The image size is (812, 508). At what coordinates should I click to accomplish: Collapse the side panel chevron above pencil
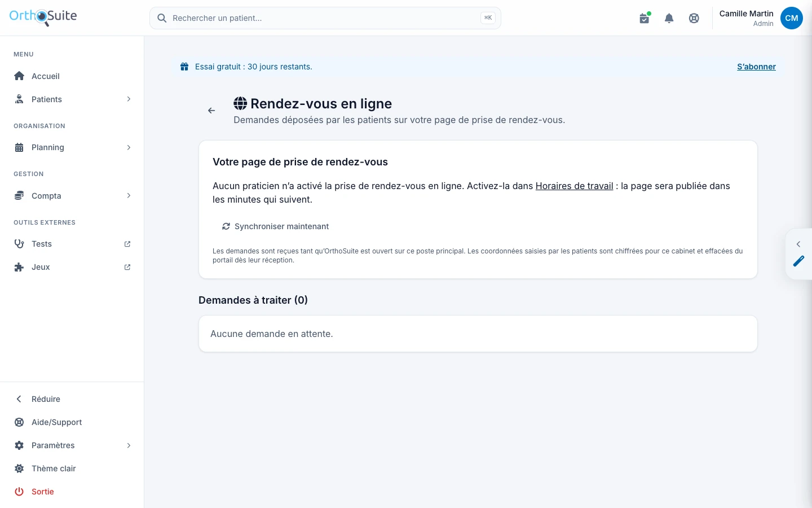coord(798,244)
